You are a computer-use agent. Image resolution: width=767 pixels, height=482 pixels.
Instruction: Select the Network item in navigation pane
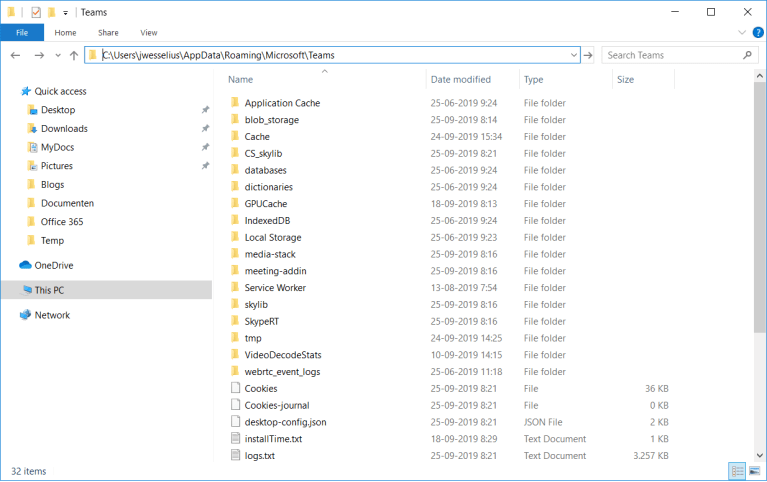52,315
